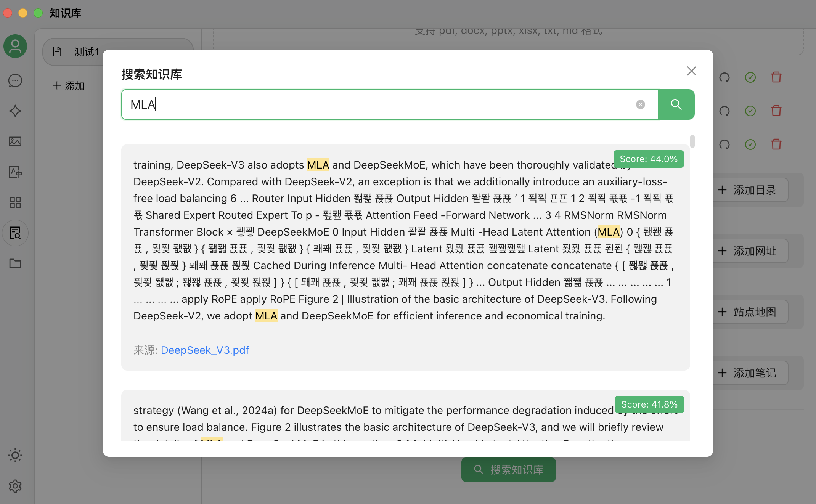Viewport: 816px width, 504px height.
Task: Click the second file's refresh icon
Action: [x=724, y=111]
